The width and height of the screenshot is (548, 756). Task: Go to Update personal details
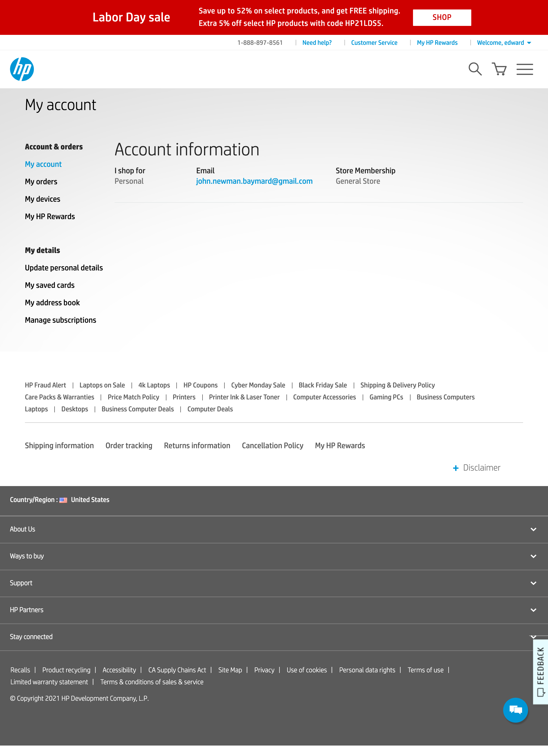(x=64, y=267)
